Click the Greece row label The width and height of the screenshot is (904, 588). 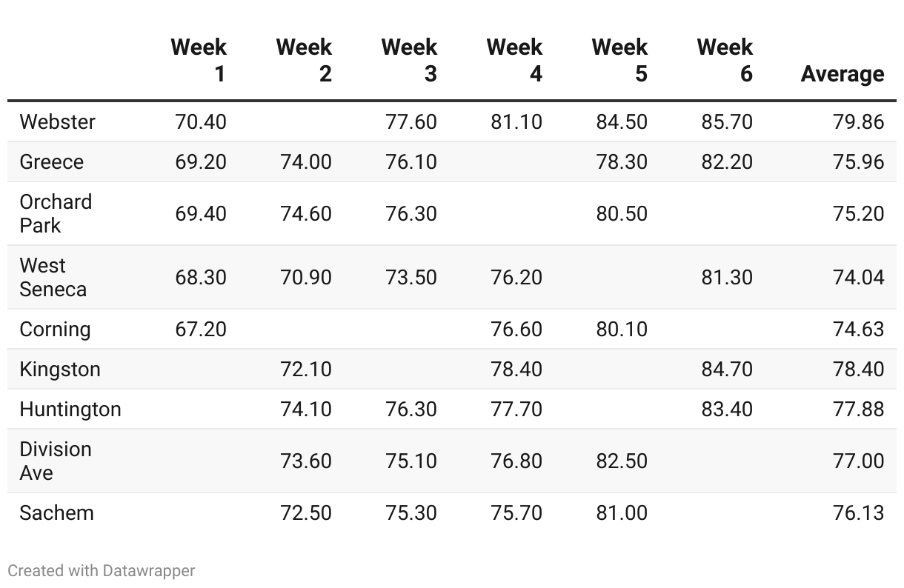pyautogui.click(x=51, y=161)
